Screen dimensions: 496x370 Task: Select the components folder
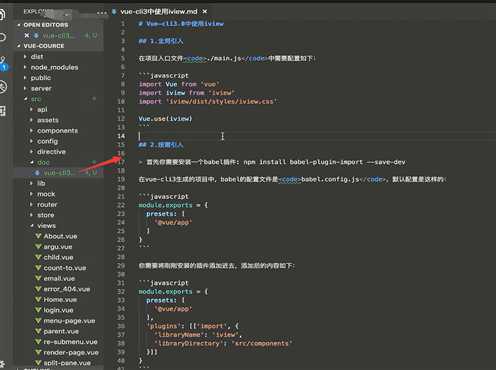tap(57, 131)
